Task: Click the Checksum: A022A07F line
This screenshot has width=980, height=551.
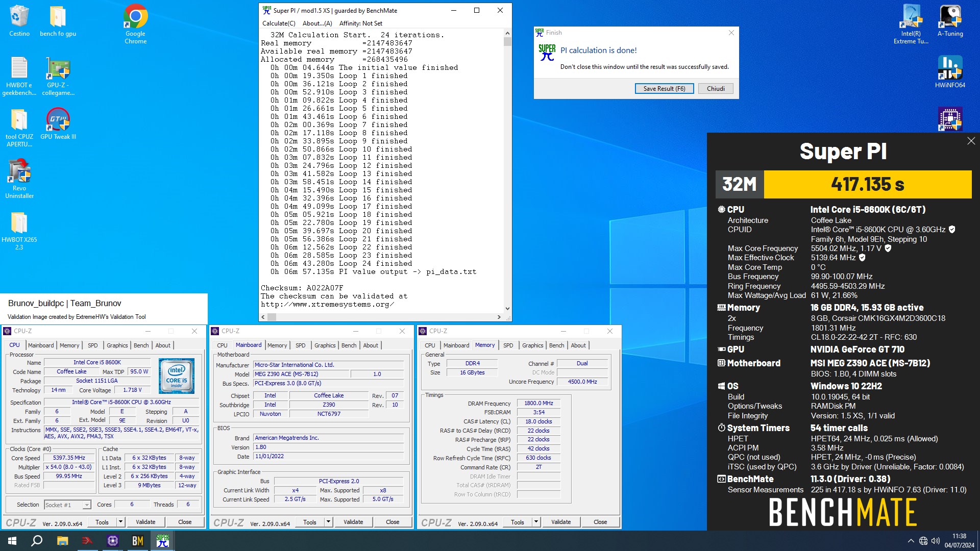Action: [x=302, y=288]
